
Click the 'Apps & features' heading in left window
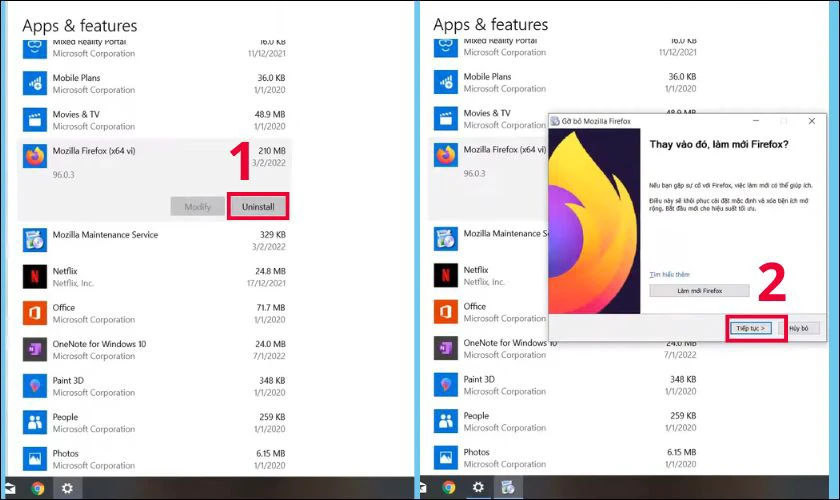pyautogui.click(x=79, y=26)
